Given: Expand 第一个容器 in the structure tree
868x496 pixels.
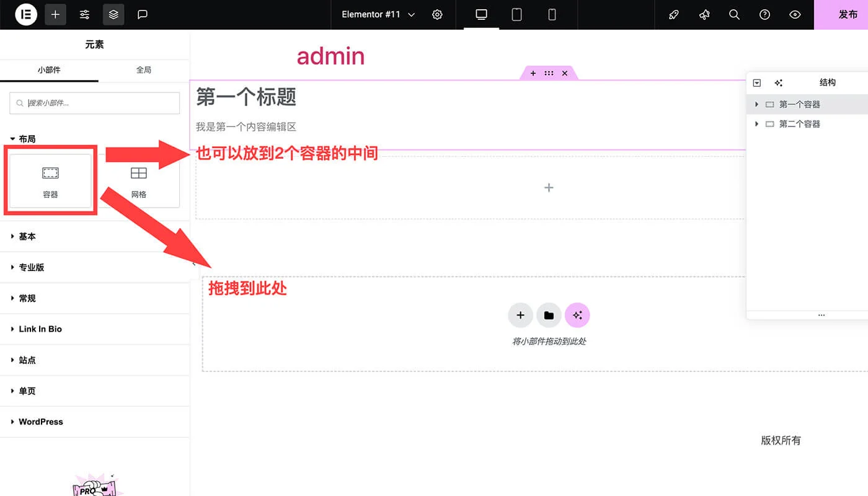Looking at the screenshot, I should 756,104.
